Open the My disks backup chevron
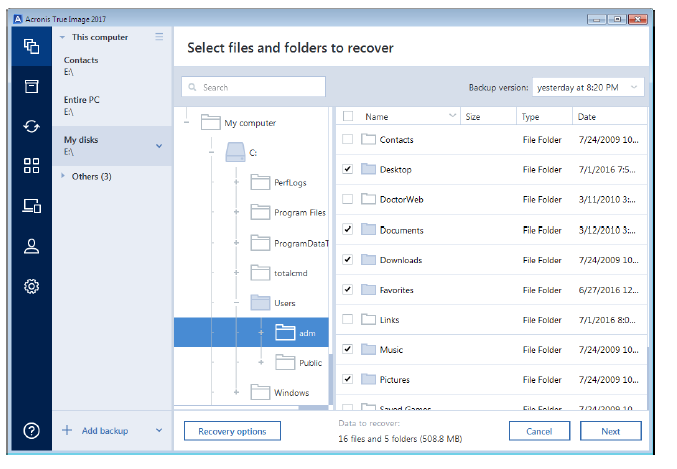Viewport: 677px width, 469px height. [159, 146]
